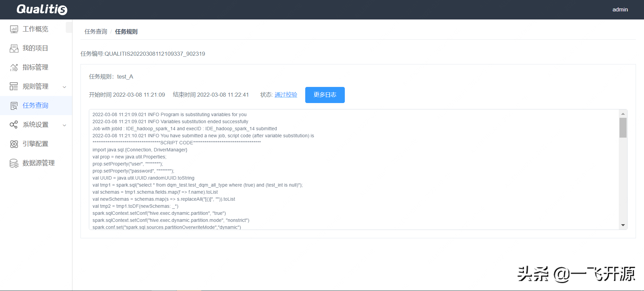Navigate to 数据源管理 in the sidebar
The image size is (644, 291).
coord(36,163)
